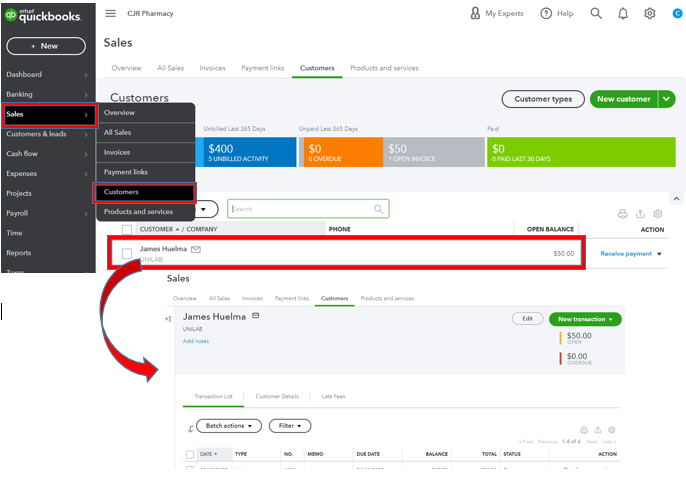Viewport: 686px width, 493px height.
Task: Click email icon next to James Huelma heading
Action: click(256, 315)
